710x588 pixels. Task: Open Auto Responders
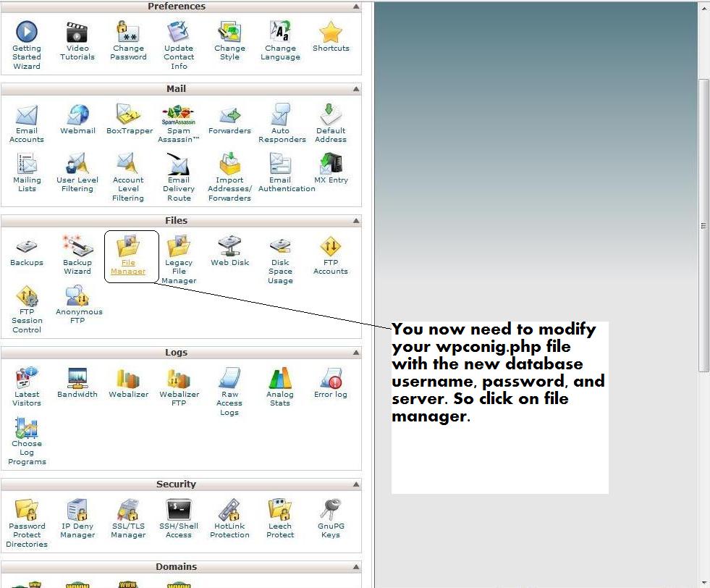(x=282, y=123)
